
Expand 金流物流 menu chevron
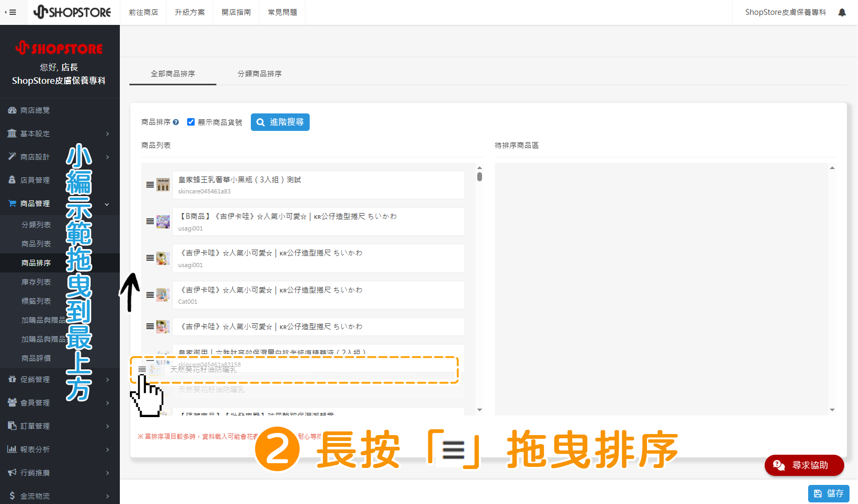[108, 496]
